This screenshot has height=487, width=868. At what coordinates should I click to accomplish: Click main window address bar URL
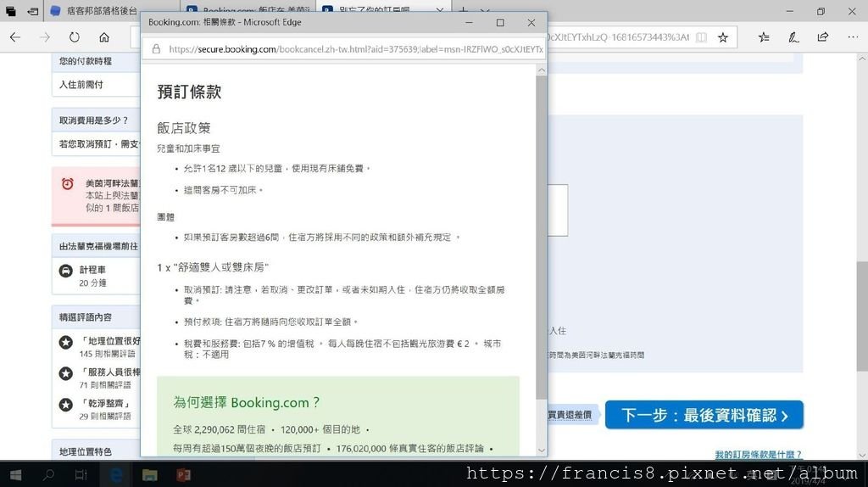click(617, 37)
